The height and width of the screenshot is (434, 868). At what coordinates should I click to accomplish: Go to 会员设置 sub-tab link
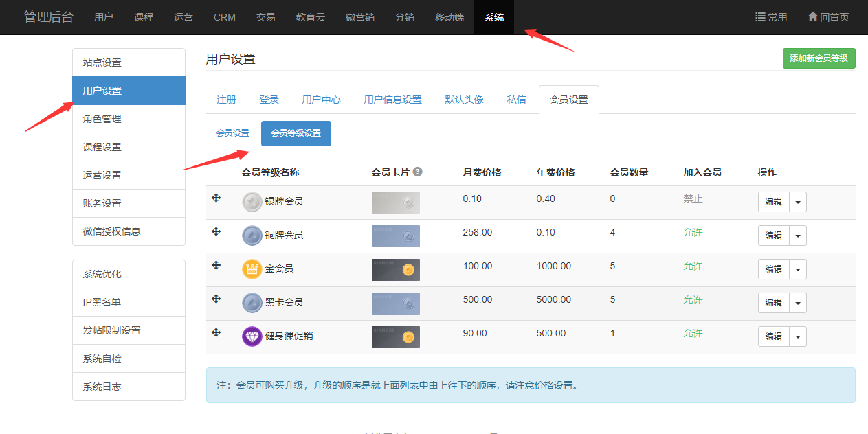click(x=233, y=133)
